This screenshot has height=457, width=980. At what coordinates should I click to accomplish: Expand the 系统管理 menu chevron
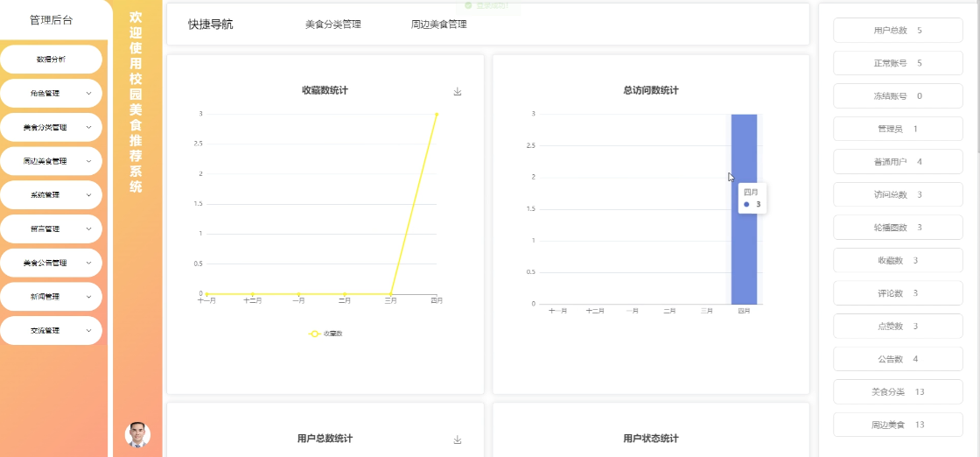pos(88,195)
